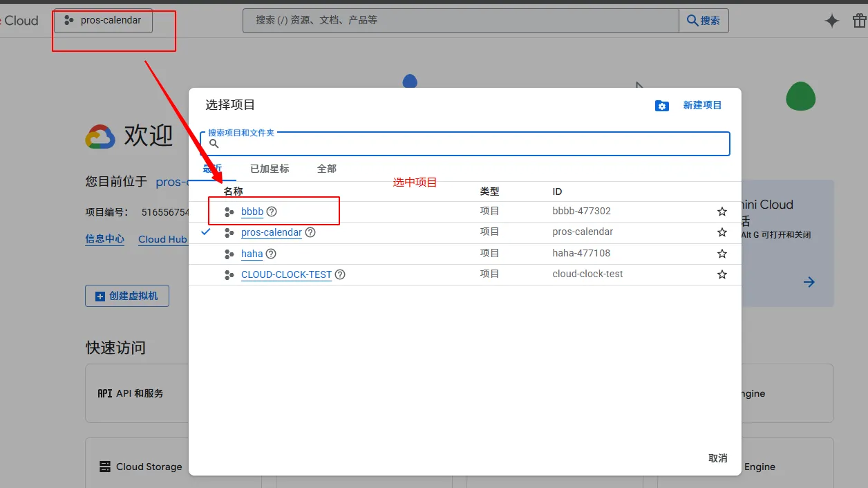Viewport: 868px width, 488px height.
Task: Toggle star for haha project
Action: coord(722,254)
